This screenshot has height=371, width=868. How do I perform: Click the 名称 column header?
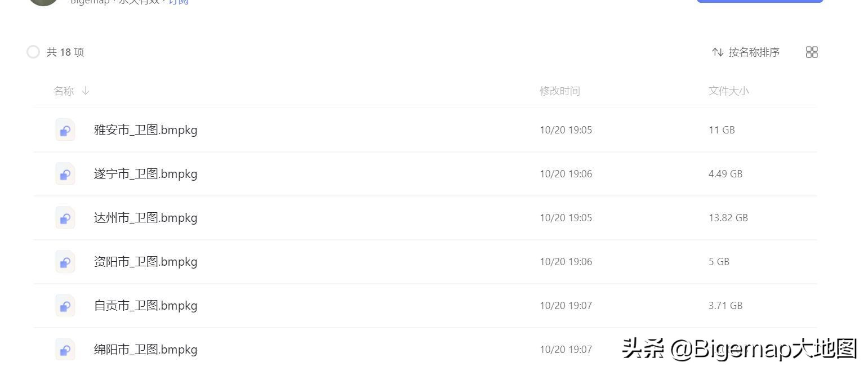(x=64, y=91)
